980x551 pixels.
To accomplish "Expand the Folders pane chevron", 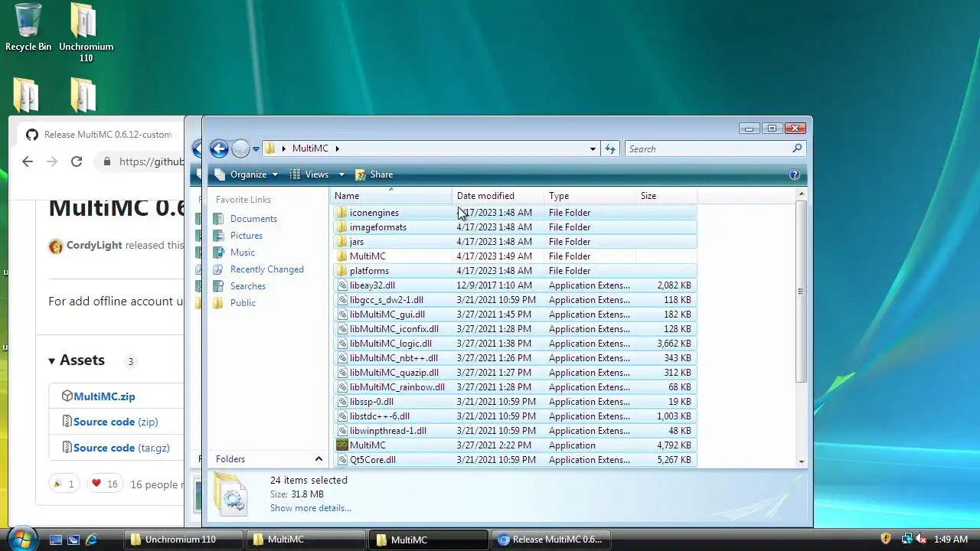I will click(318, 459).
